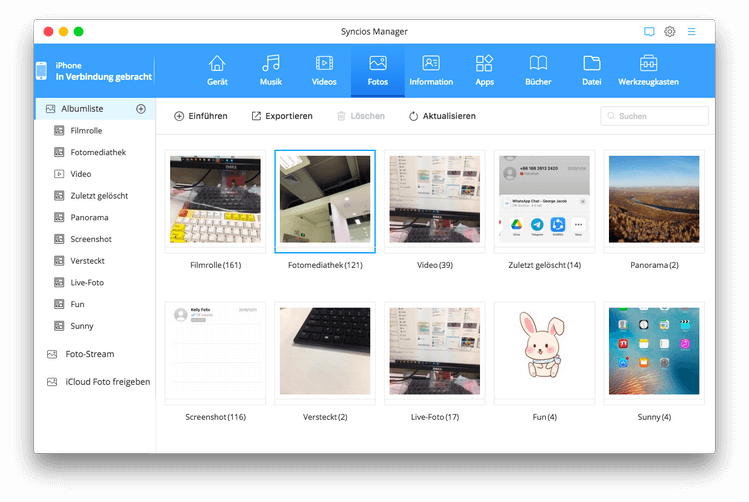Open the Apps section

[484, 70]
